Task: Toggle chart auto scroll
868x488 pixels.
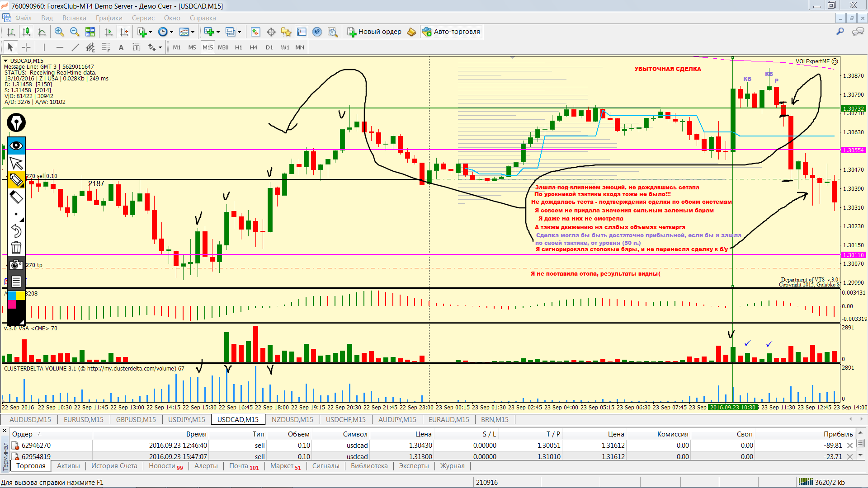Action: [108, 32]
